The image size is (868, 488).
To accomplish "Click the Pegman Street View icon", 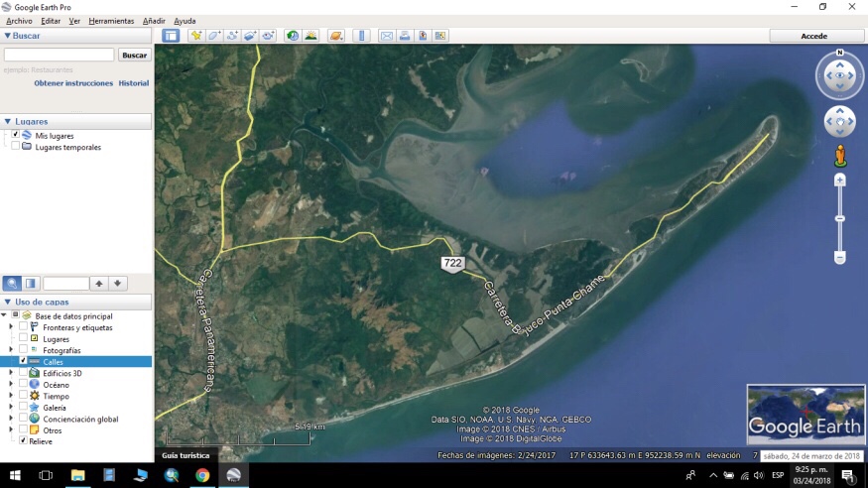I will (840, 156).
